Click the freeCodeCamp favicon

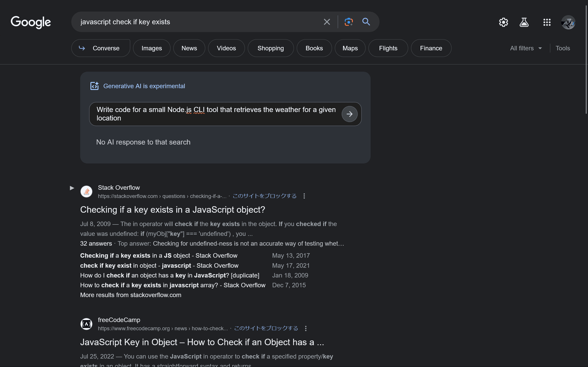point(86,324)
